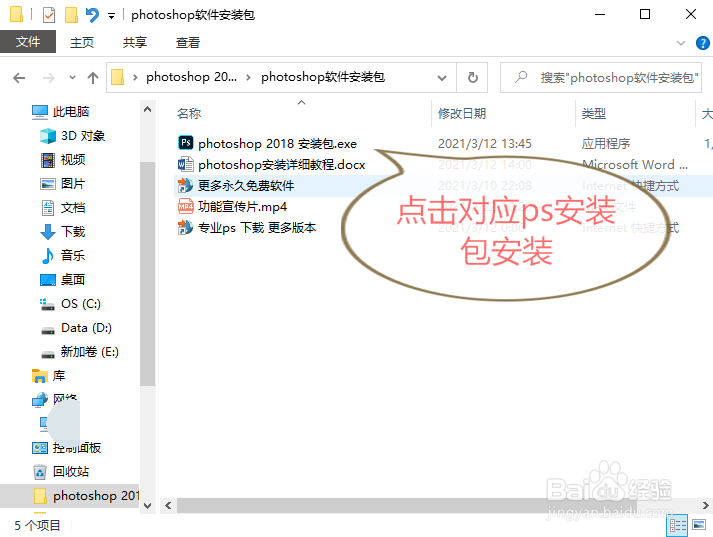This screenshot has width=713, height=537.
Task: Click address bar folder icon
Action: (117, 77)
